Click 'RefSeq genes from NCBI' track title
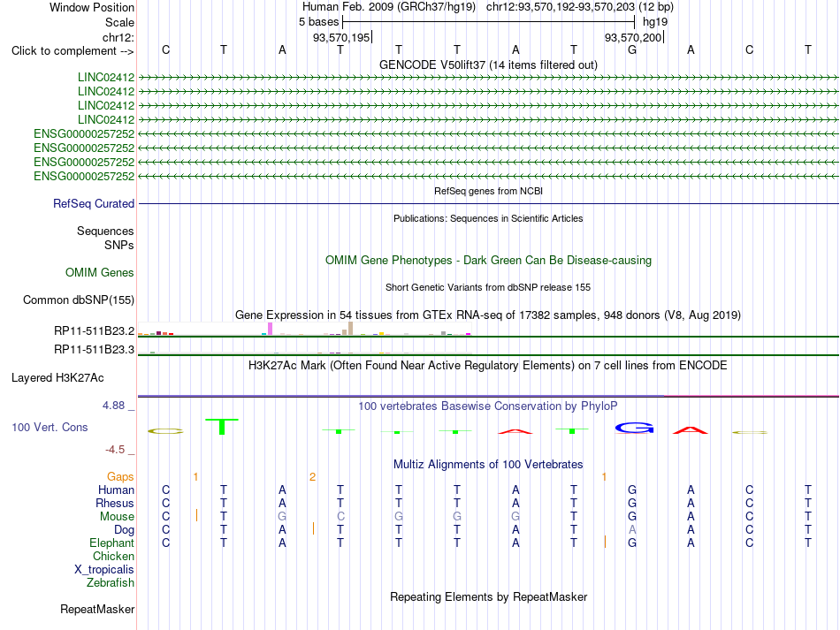Image resolution: width=840 pixels, height=630 pixels. 488,191
